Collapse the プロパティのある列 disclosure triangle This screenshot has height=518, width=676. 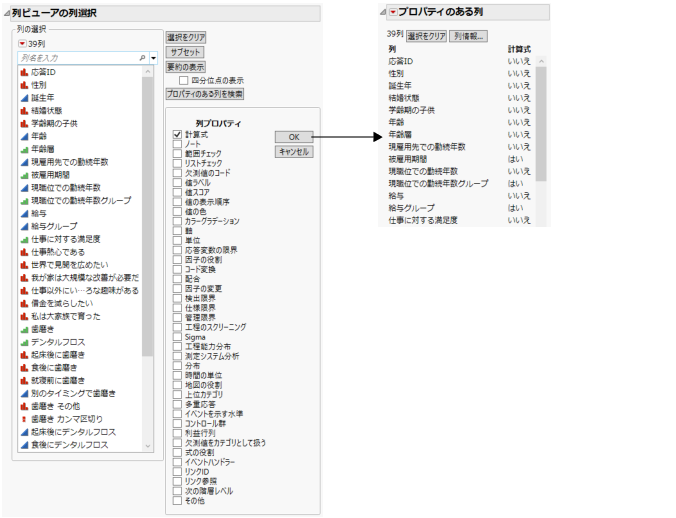[383, 12]
